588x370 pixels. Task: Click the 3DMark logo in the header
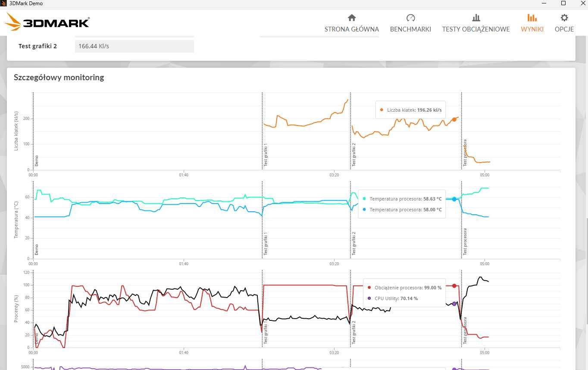tap(47, 22)
